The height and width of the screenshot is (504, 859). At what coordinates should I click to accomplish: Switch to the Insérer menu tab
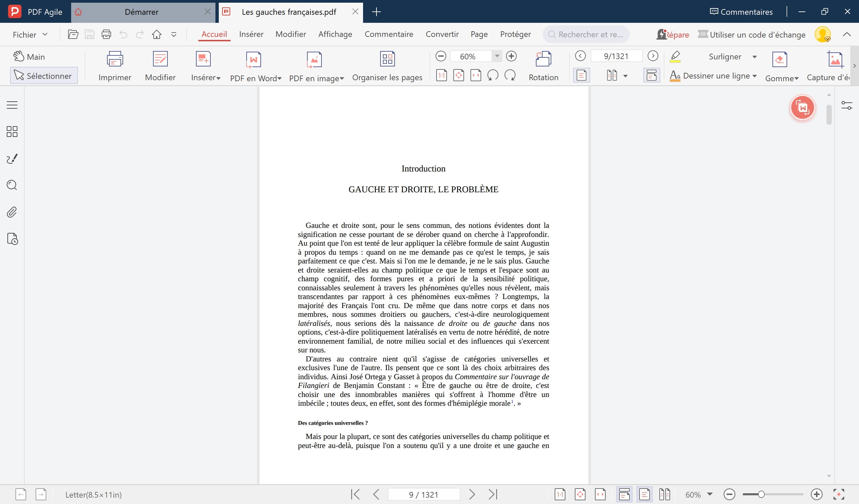click(251, 35)
